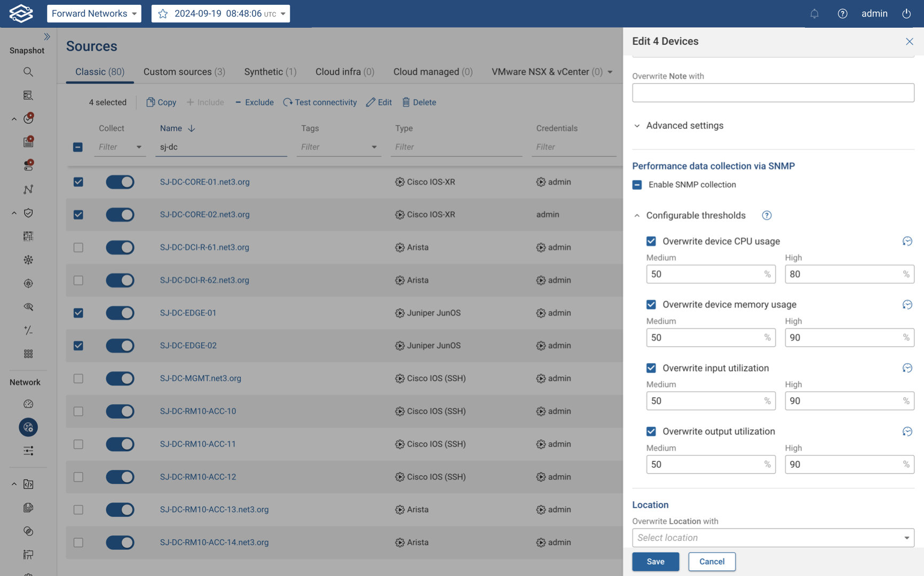This screenshot has width=924, height=576.
Task: Open SJ-DC-CORE-01.net3.org device details
Action: (204, 182)
